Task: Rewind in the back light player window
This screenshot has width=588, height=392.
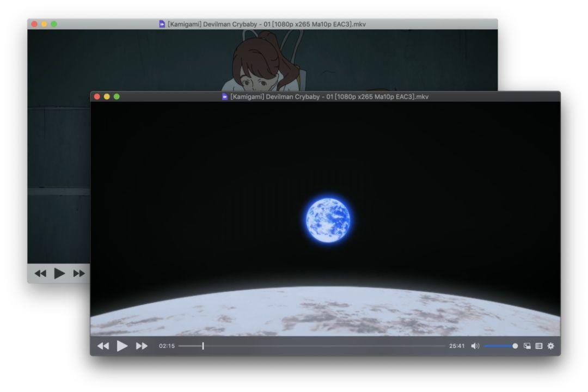Action: tap(40, 273)
